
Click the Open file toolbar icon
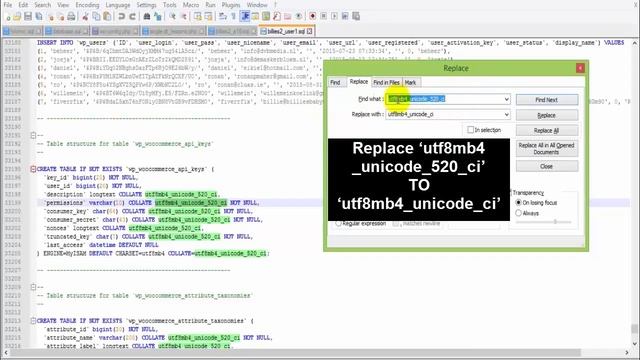coord(17,16)
